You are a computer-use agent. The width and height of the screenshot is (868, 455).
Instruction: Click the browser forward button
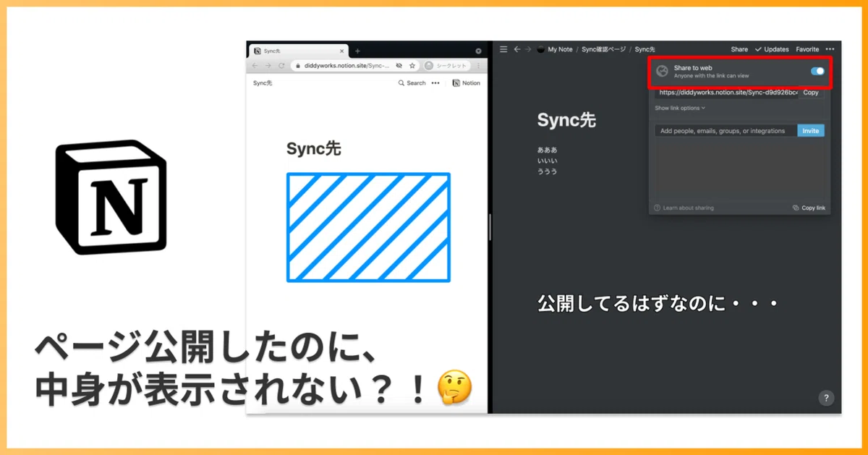click(267, 65)
